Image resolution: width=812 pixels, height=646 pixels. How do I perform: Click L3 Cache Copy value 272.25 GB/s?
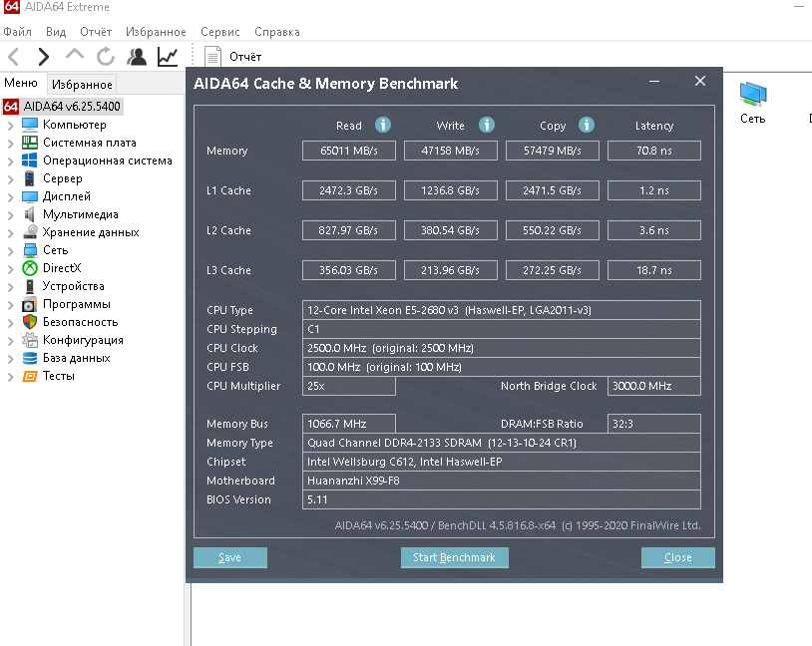[553, 270]
